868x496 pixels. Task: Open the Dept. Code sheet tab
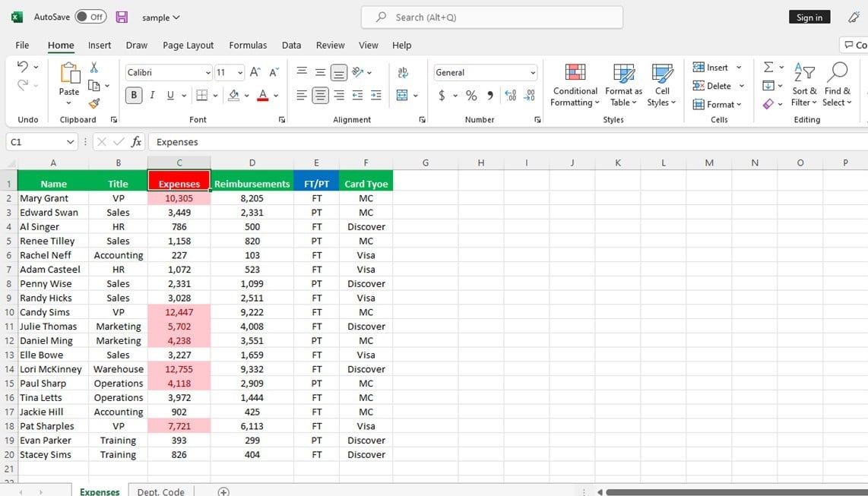click(x=160, y=491)
